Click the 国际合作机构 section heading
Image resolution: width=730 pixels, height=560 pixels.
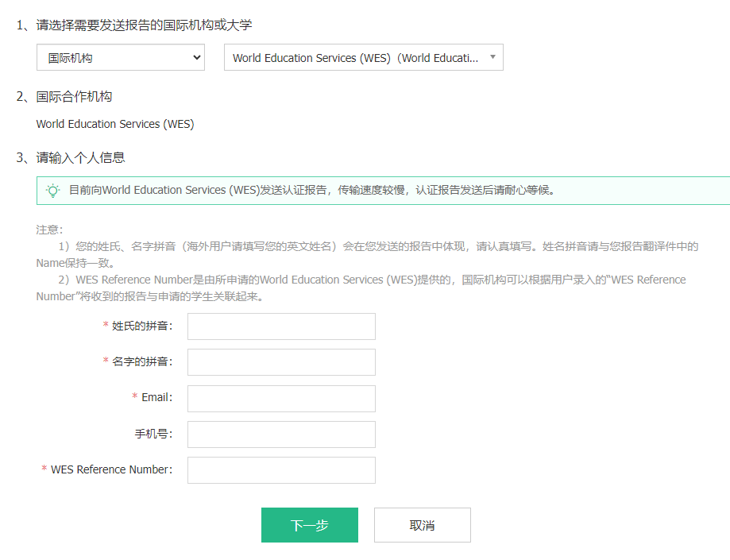74,97
